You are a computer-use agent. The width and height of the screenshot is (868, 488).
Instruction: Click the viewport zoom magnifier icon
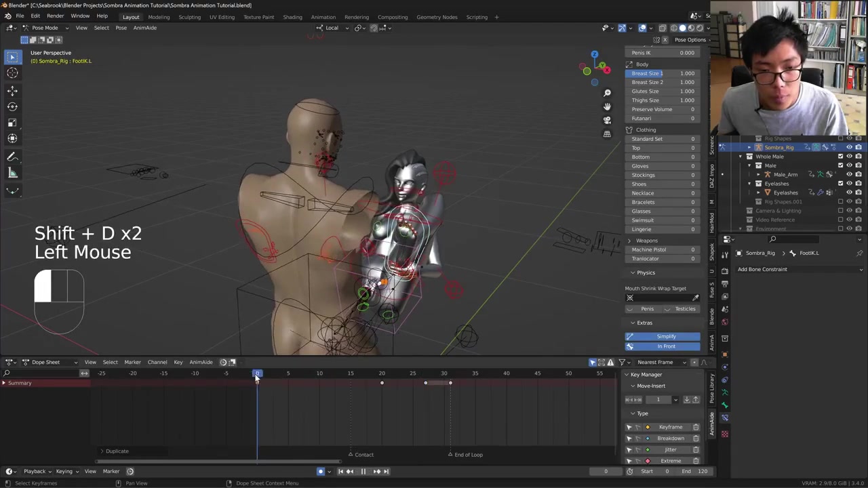[607, 93]
